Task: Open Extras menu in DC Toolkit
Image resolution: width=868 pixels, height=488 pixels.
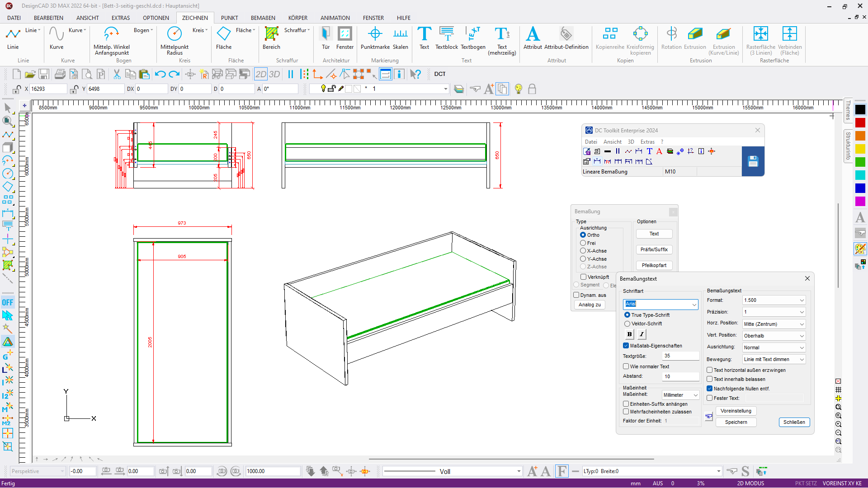Action: coord(647,142)
